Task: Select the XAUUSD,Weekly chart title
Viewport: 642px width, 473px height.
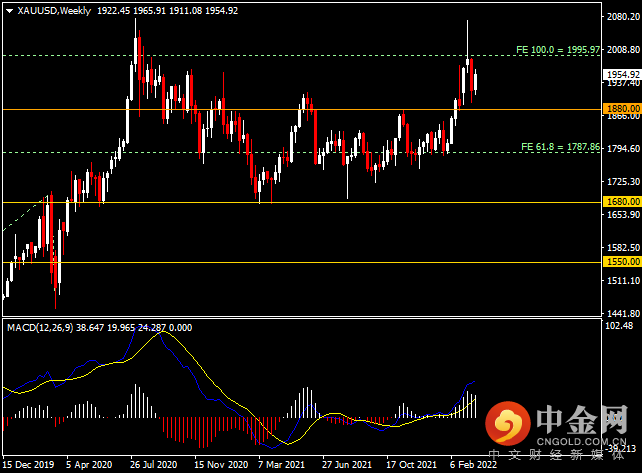Action: pyautogui.click(x=54, y=11)
